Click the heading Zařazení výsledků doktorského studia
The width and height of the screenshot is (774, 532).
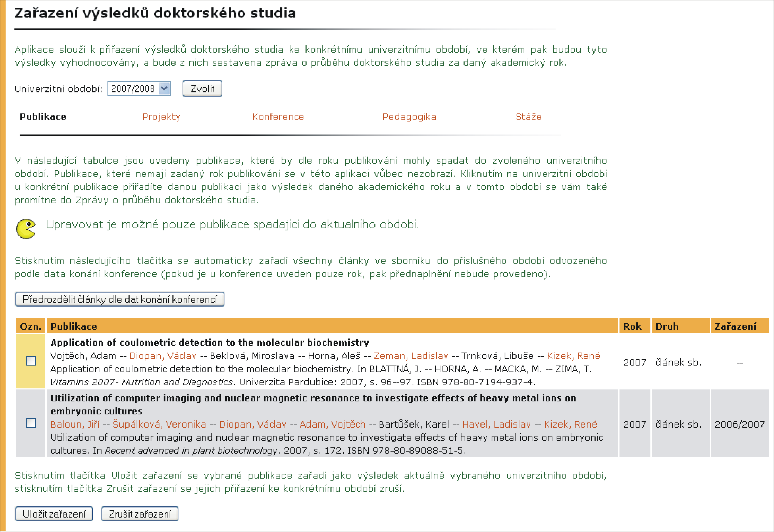(x=155, y=13)
